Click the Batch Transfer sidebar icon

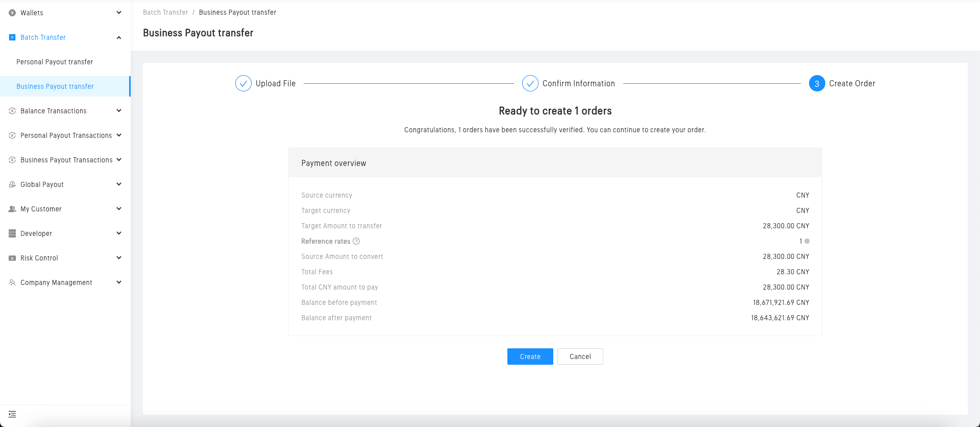[x=12, y=37]
